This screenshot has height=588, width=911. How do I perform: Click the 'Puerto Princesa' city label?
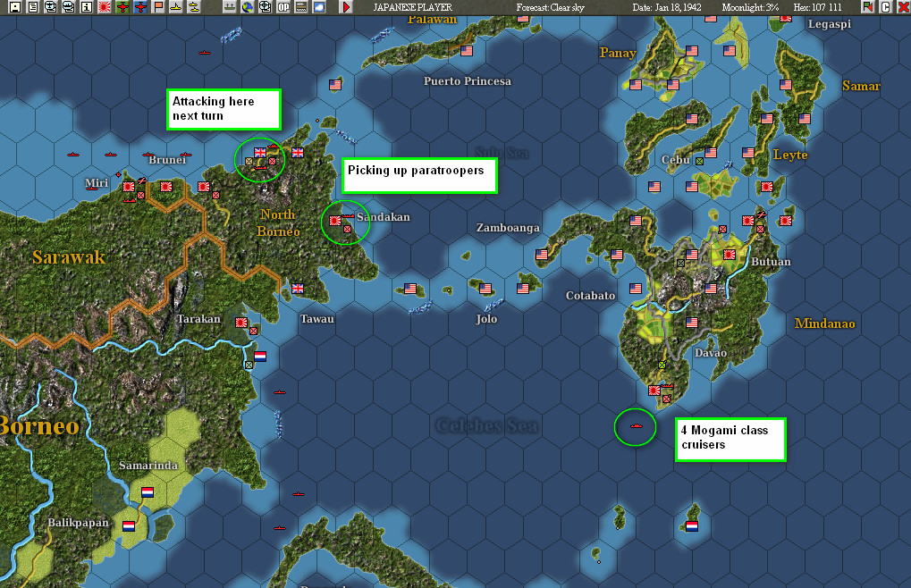[467, 81]
